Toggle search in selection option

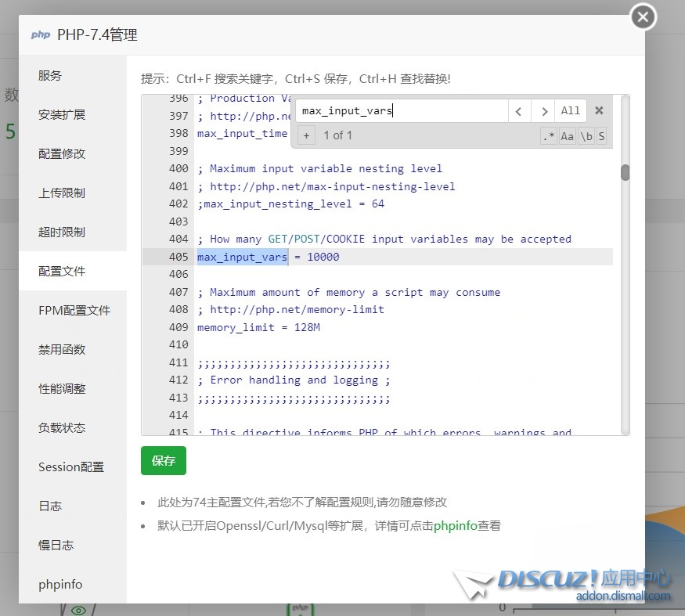click(601, 136)
